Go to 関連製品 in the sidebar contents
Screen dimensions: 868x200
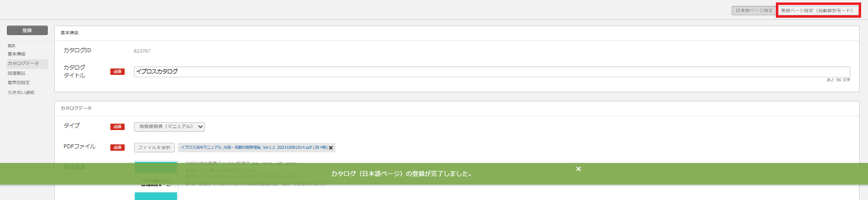tap(16, 73)
